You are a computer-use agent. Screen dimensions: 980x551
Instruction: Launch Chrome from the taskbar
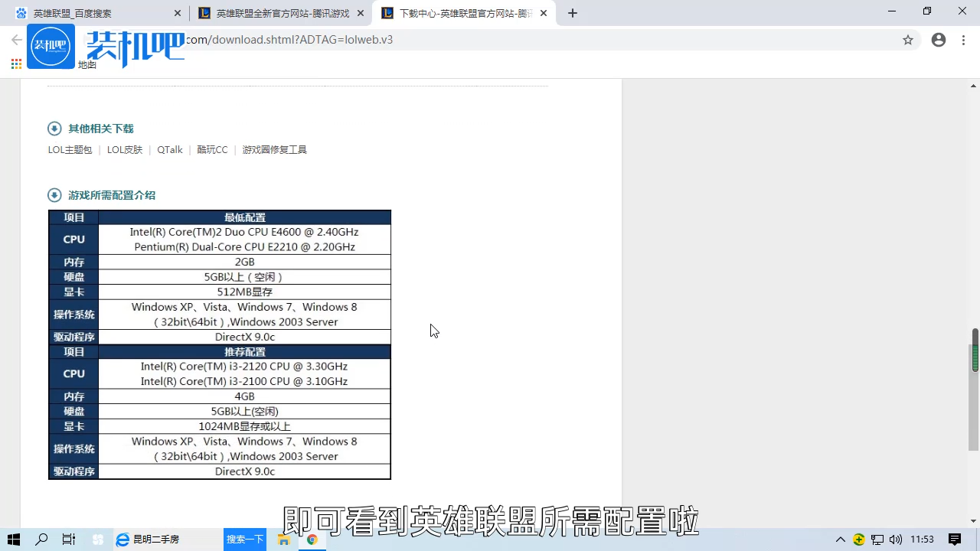312,540
